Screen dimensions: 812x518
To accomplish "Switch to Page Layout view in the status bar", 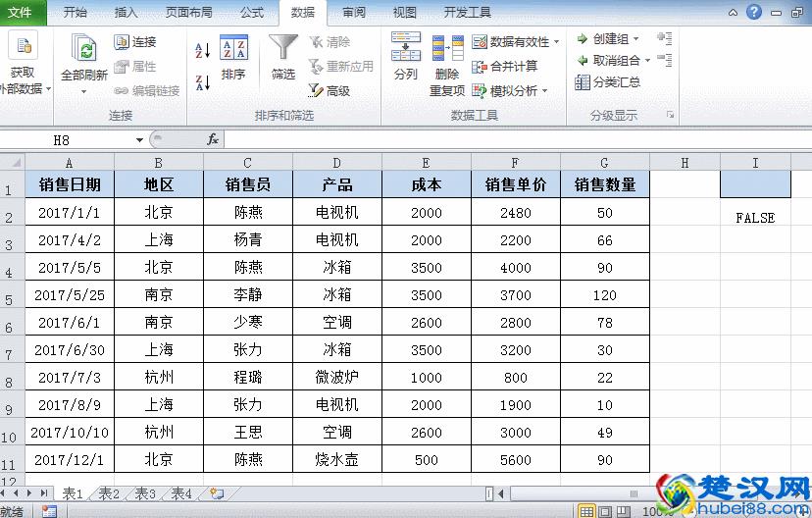I will 605,512.
